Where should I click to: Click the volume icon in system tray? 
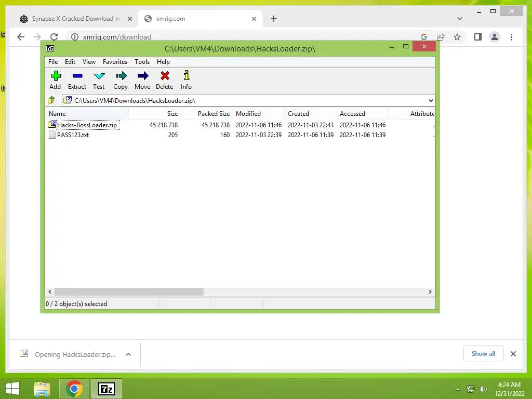[x=483, y=389]
